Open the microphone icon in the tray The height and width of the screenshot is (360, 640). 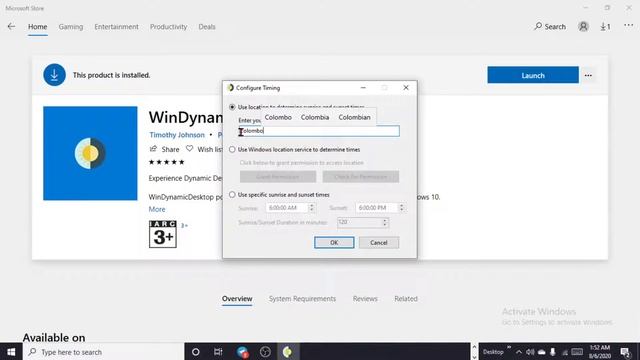tap(553, 352)
